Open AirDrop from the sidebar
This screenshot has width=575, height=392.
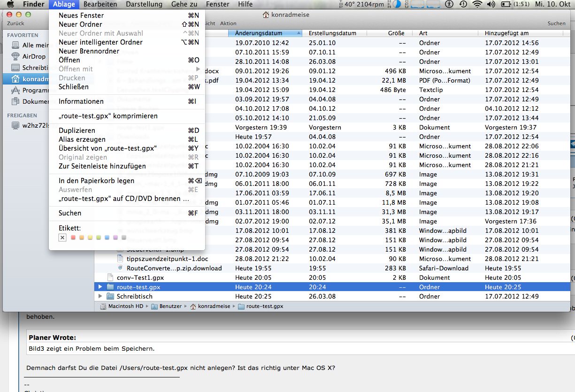pos(15,56)
